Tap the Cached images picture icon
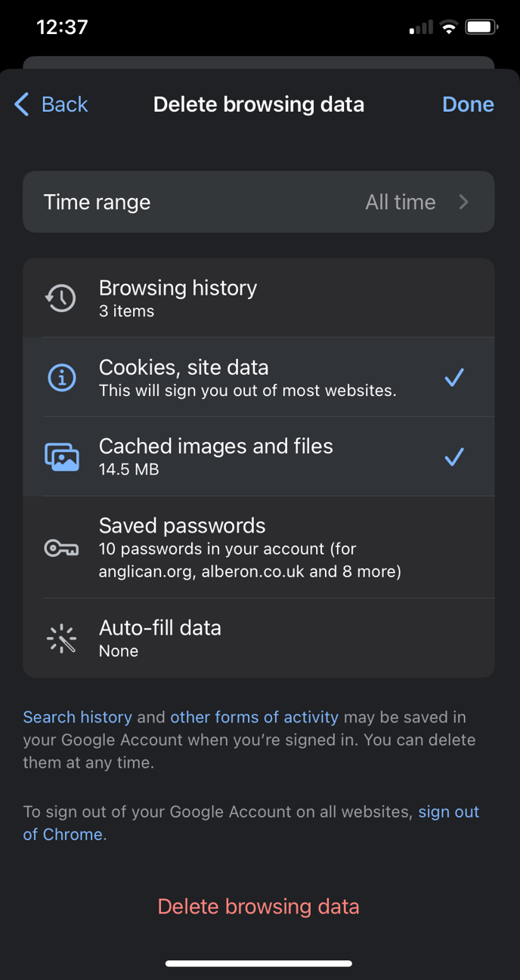 61,456
